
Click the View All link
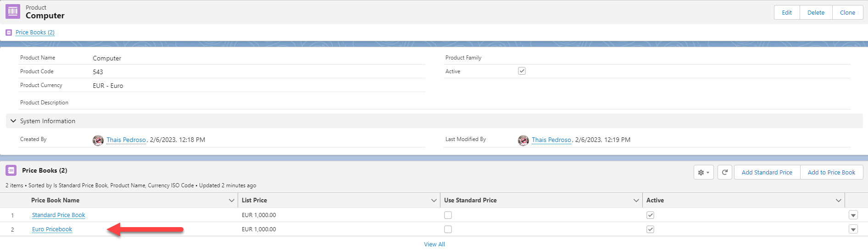click(434, 245)
